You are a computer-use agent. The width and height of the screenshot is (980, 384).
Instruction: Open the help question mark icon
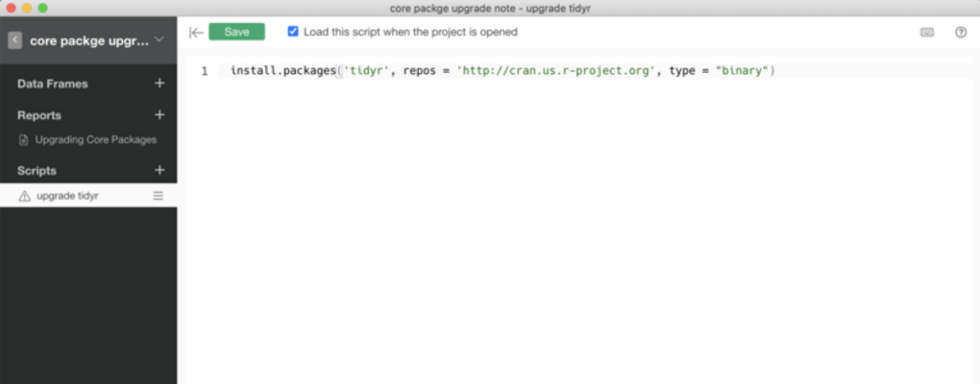click(961, 33)
